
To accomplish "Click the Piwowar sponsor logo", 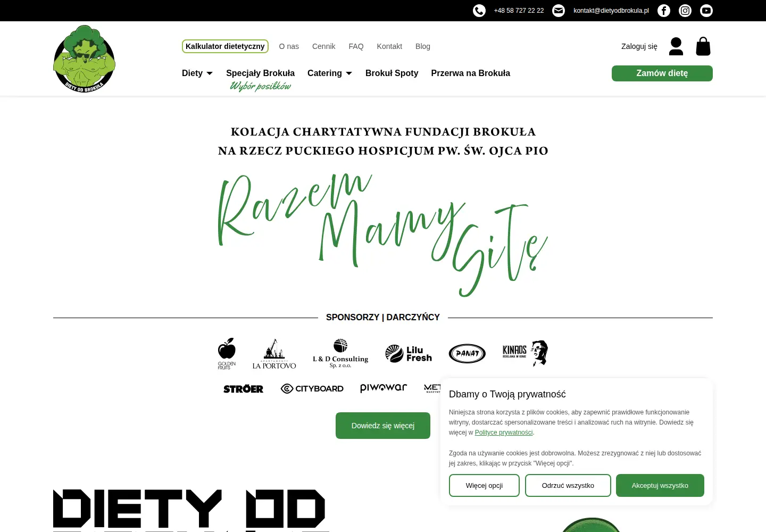I will pos(384,388).
